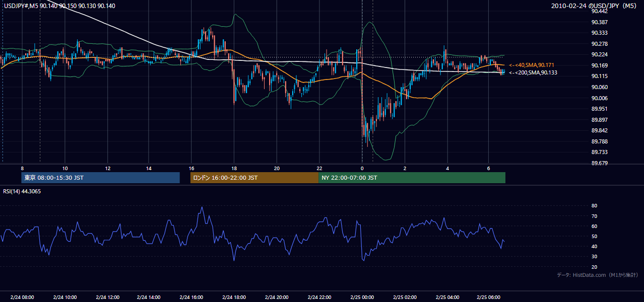Image resolution: width=644 pixels, height=302 pixels.
Task: Select the NY 22:00-07:00 JST session bar
Action: point(412,178)
